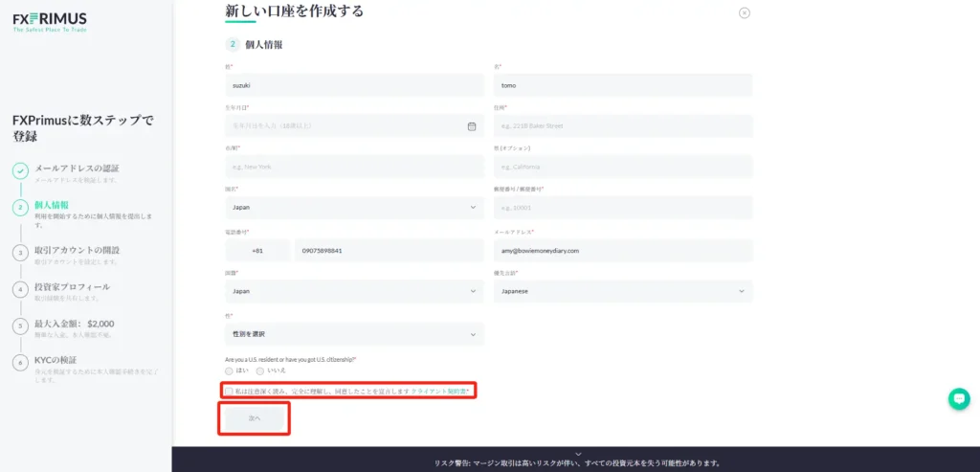
Task: Open the 'クライアント契約書' agreement link
Action: 440,392
